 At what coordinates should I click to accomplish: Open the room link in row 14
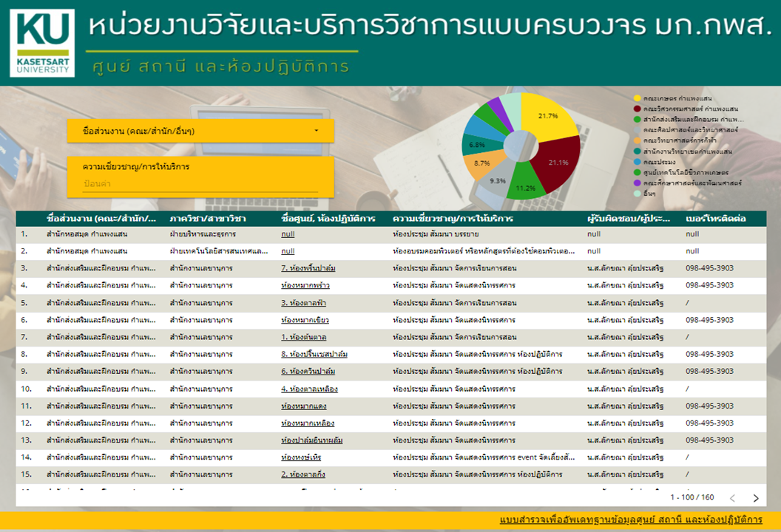coord(301,457)
